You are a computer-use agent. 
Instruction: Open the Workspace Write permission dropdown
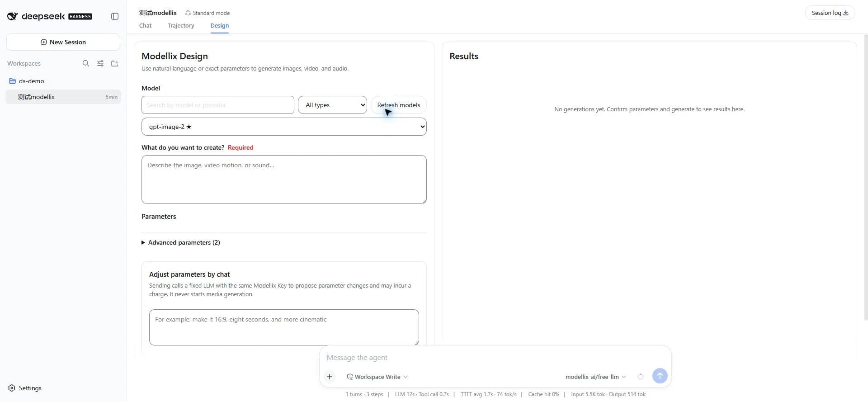pos(377,377)
